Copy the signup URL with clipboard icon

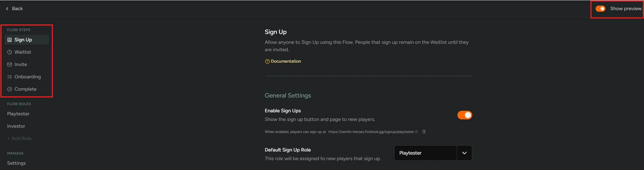coord(424,132)
